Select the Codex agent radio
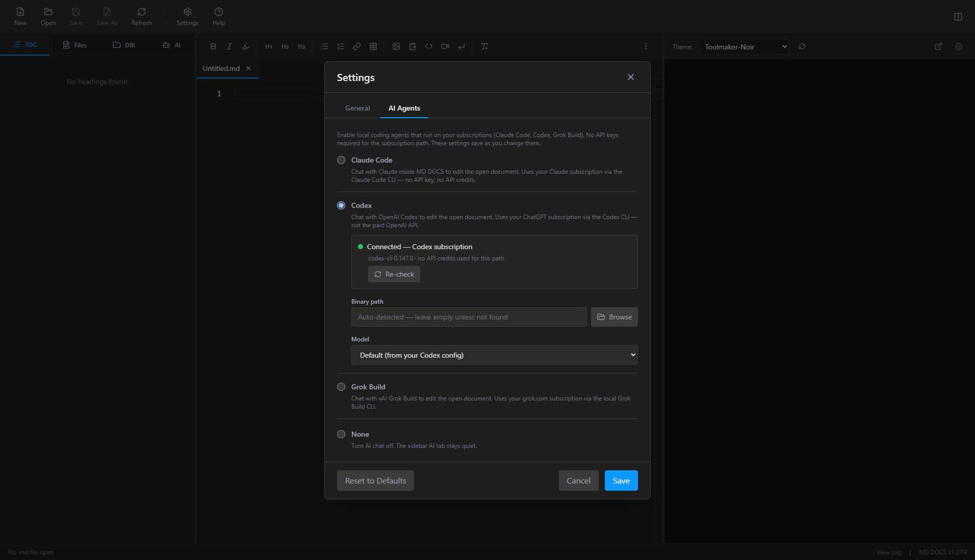 tap(341, 205)
